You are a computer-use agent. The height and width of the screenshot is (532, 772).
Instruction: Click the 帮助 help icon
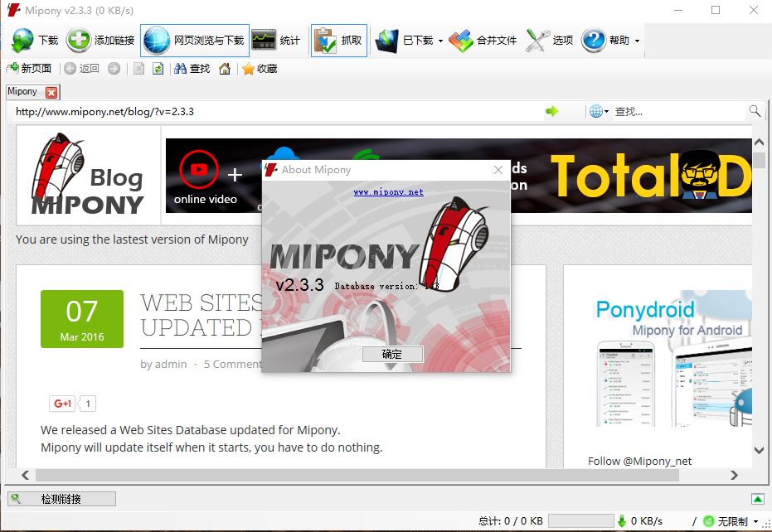point(593,41)
